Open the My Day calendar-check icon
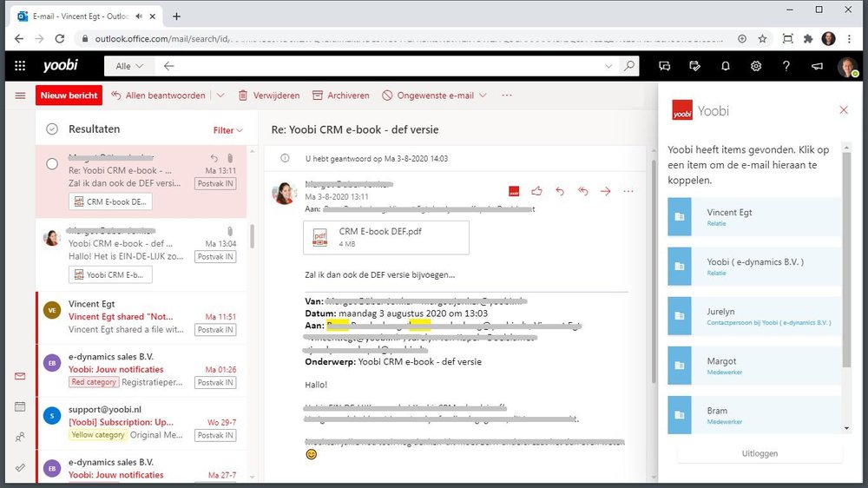868x488 pixels. 694,66
